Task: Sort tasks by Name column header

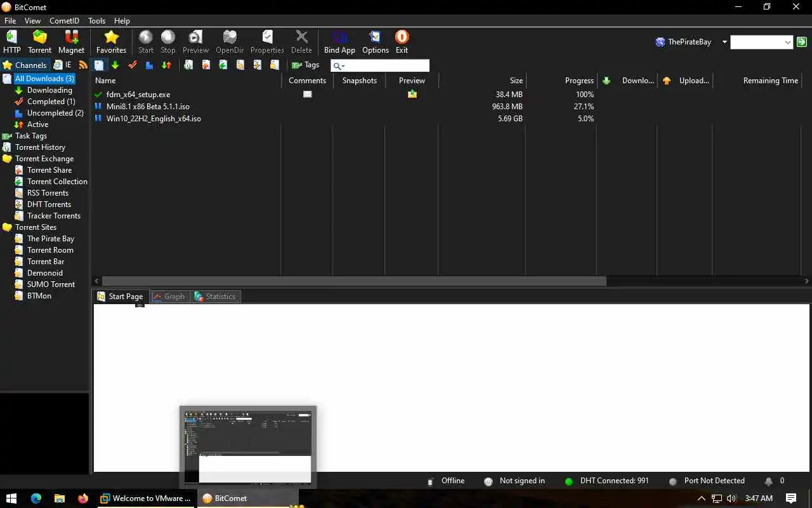Action: click(187, 81)
